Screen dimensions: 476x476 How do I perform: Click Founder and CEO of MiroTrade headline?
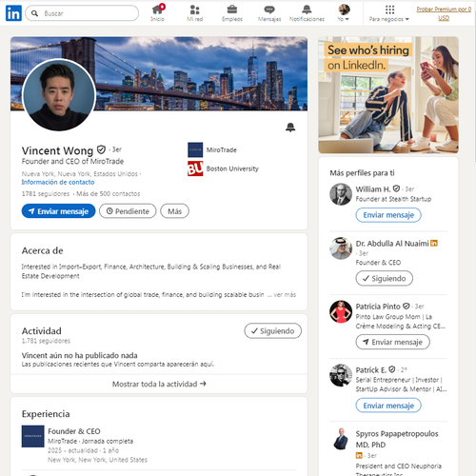(72, 162)
